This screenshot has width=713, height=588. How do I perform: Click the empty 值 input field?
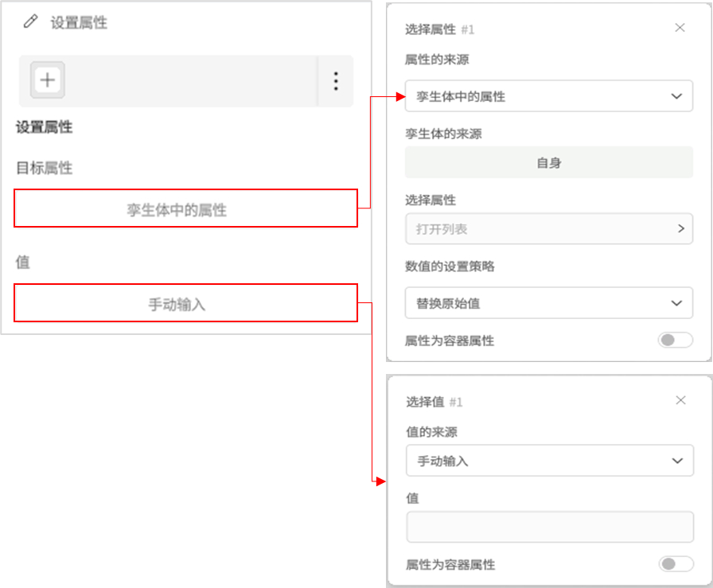pyautogui.click(x=550, y=527)
